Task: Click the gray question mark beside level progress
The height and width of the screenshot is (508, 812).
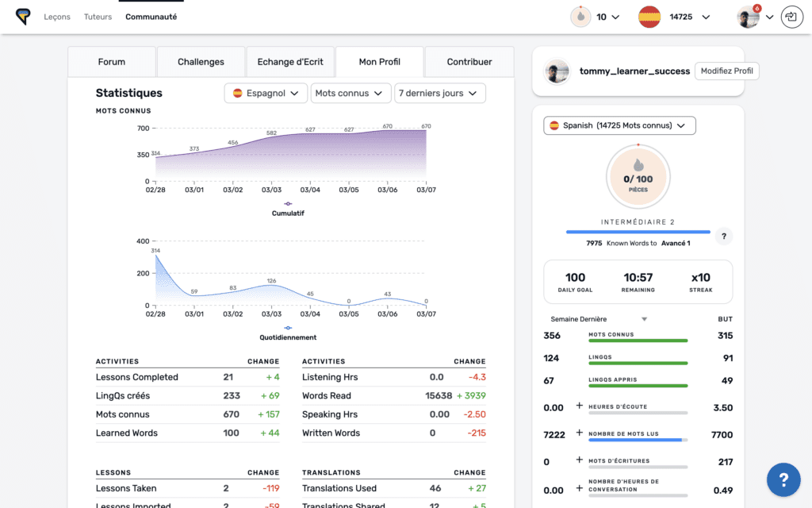Action: click(722, 236)
